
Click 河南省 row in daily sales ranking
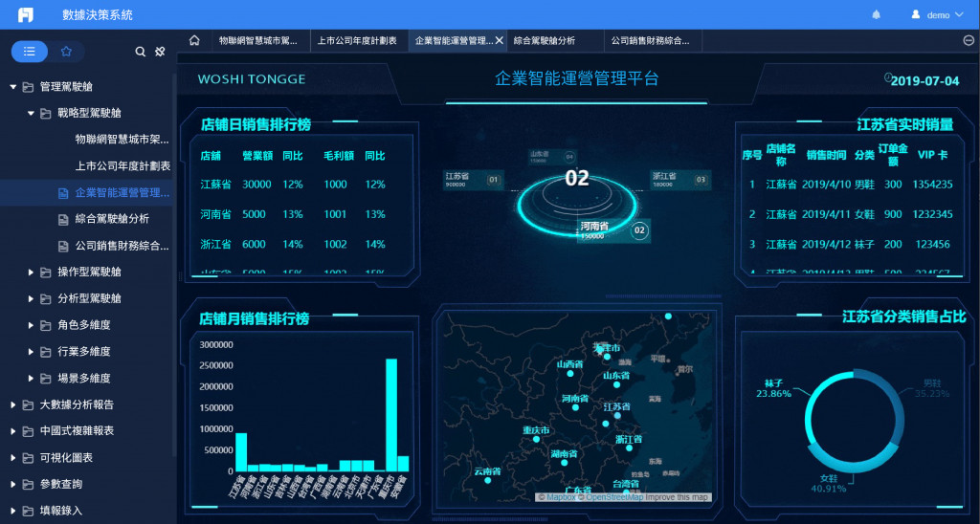(x=294, y=214)
